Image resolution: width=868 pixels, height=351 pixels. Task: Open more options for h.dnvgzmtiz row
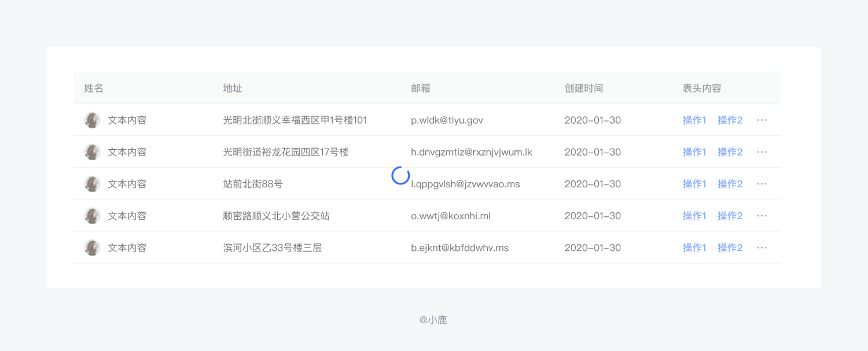click(x=762, y=152)
